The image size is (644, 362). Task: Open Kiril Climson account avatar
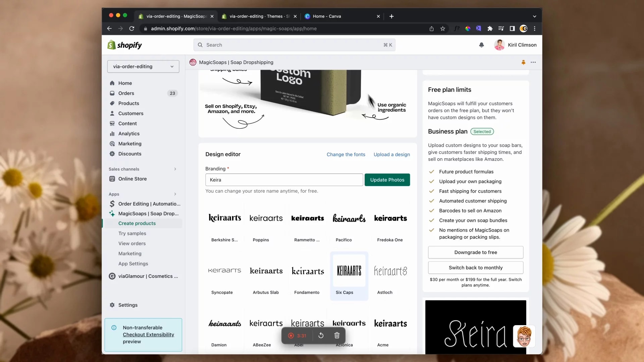tap(499, 45)
